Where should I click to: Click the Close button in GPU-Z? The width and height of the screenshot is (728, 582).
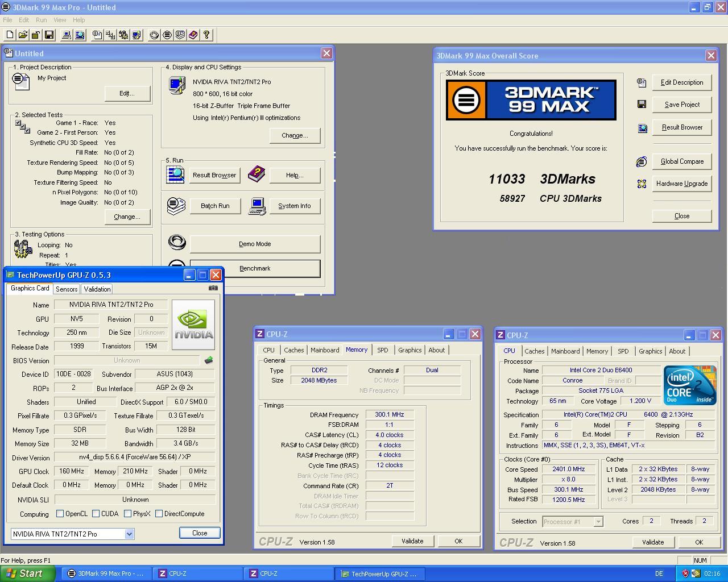pyautogui.click(x=200, y=533)
